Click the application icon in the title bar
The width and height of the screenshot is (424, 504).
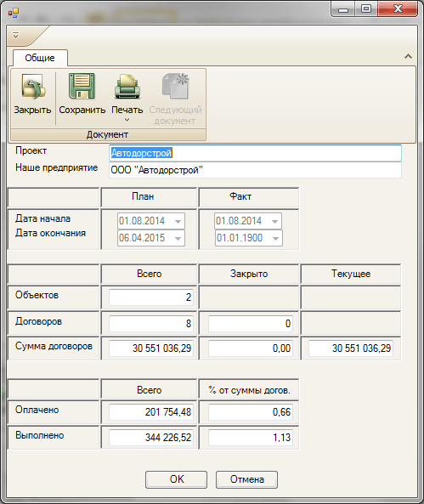pos(14,13)
